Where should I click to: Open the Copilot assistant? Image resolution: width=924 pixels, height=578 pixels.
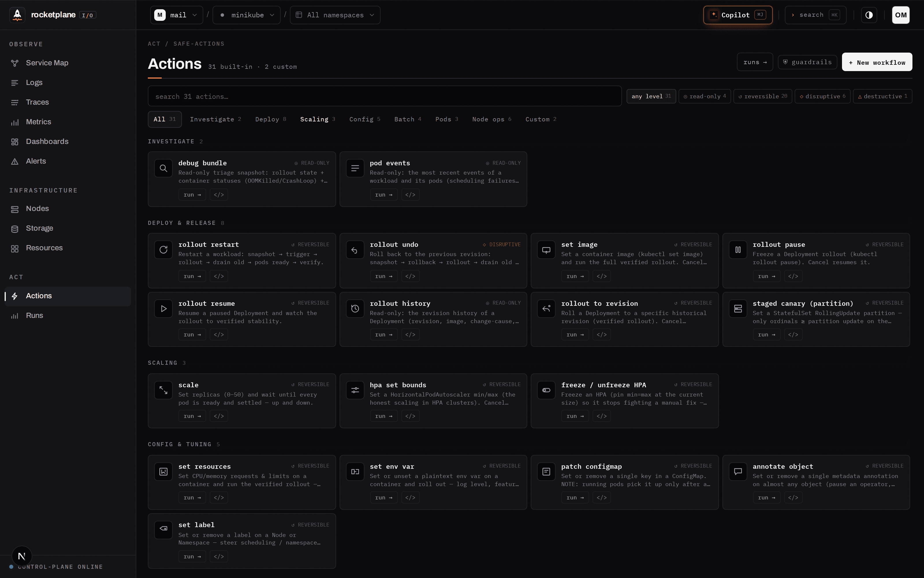(738, 15)
